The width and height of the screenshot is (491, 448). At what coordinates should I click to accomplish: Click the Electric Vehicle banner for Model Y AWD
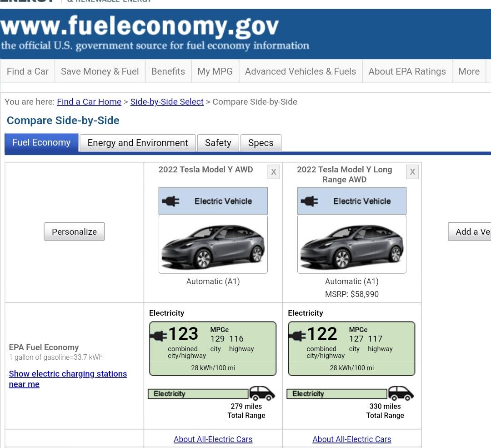(213, 201)
